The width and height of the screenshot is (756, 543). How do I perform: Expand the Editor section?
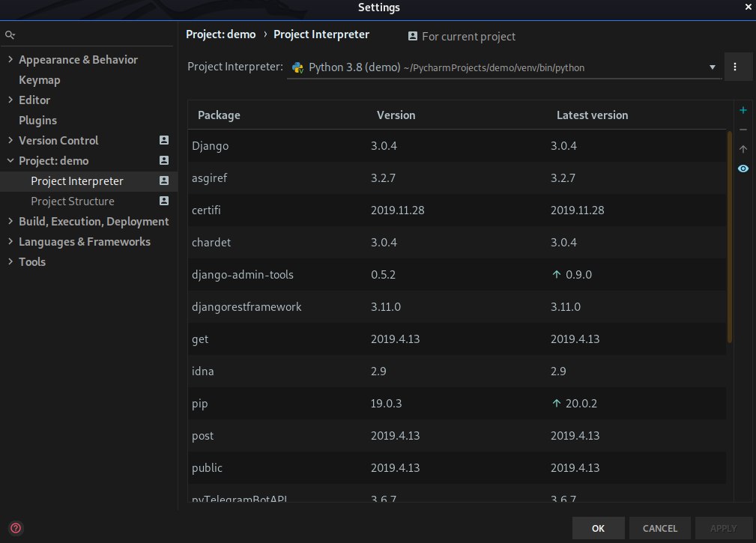click(x=10, y=100)
